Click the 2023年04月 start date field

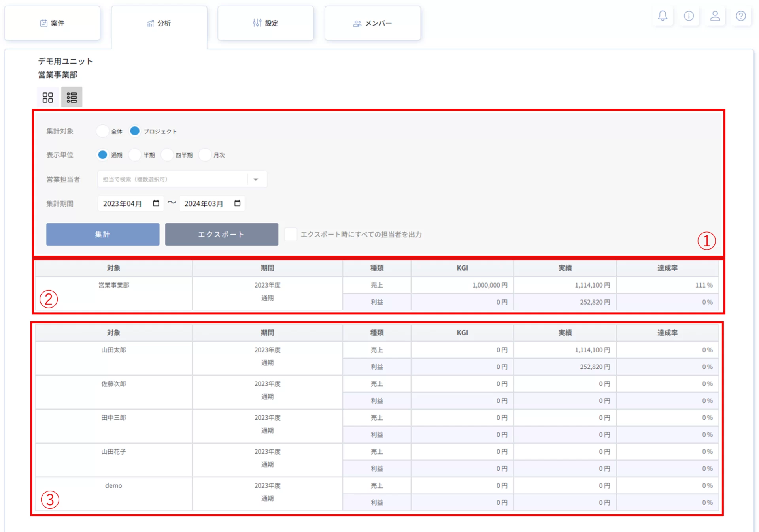pyautogui.click(x=130, y=203)
